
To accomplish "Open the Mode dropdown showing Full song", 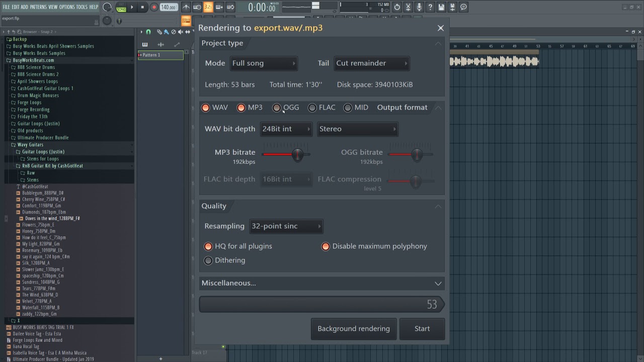I will pos(264,63).
